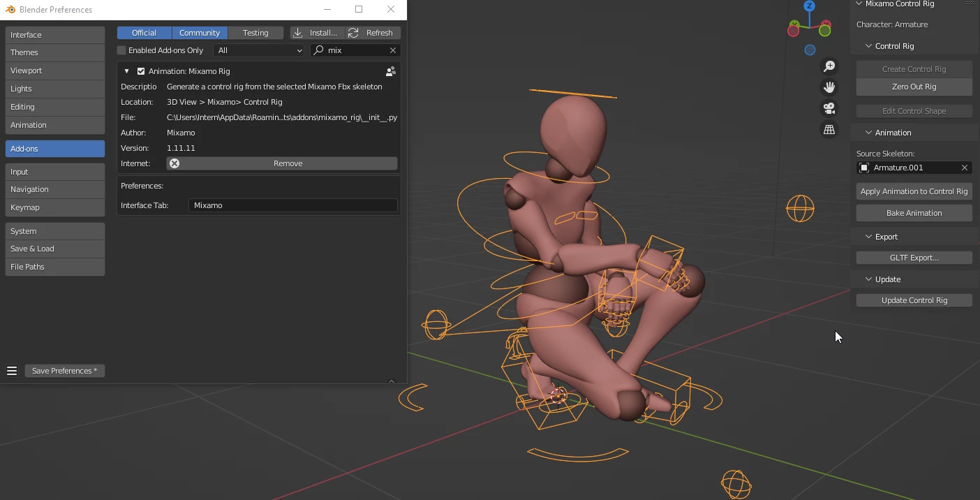Screen dimensions: 980x500
Task: Open the Keymap preferences tab
Action: click(x=55, y=207)
